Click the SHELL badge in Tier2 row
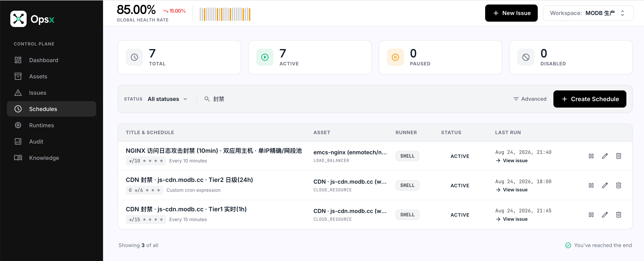This screenshot has width=644, height=261. pyautogui.click(x=407, y=185)
